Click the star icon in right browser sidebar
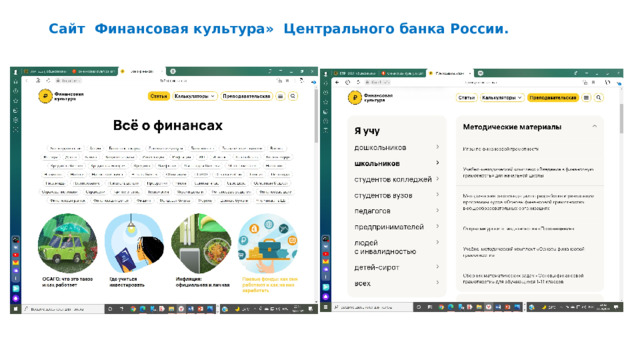640x360 pixels. point(326,102)
